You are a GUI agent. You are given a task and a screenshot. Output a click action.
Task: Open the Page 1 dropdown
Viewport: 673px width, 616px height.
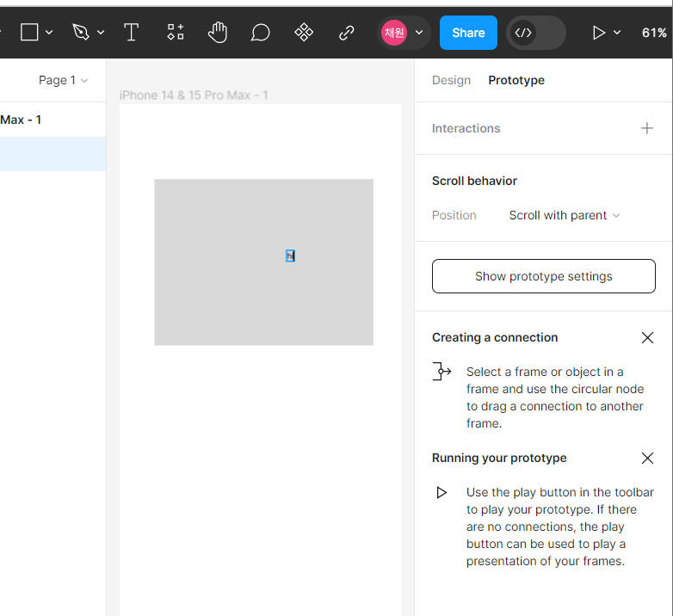pyautogui.click(x=63, y=80)
